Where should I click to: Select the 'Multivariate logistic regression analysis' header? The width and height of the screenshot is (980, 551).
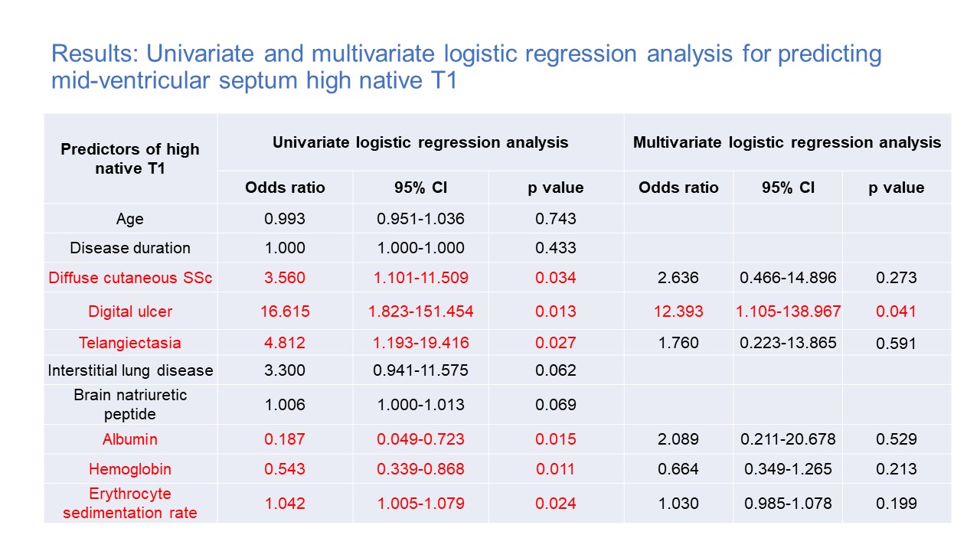[x=787, y=142]
